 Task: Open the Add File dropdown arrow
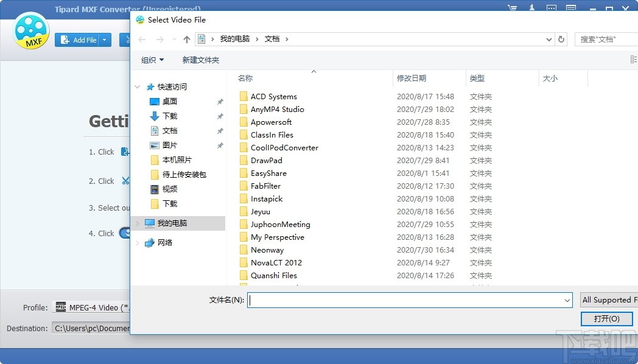pos(105,40)
